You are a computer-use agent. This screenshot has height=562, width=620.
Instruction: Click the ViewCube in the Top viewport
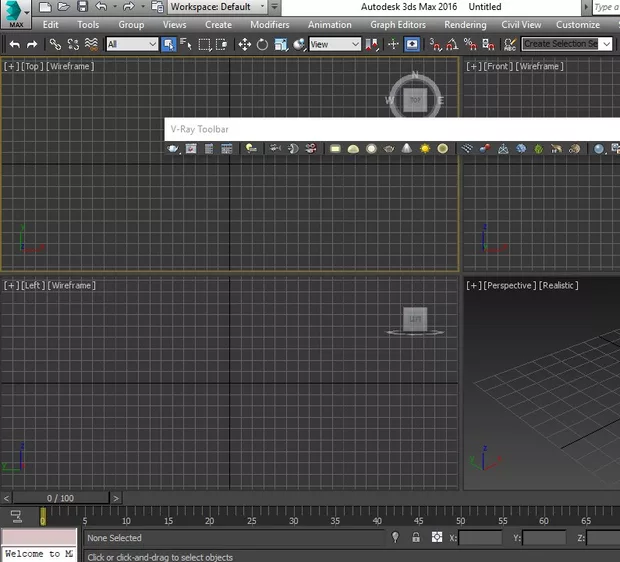click(x=414, y=100)
